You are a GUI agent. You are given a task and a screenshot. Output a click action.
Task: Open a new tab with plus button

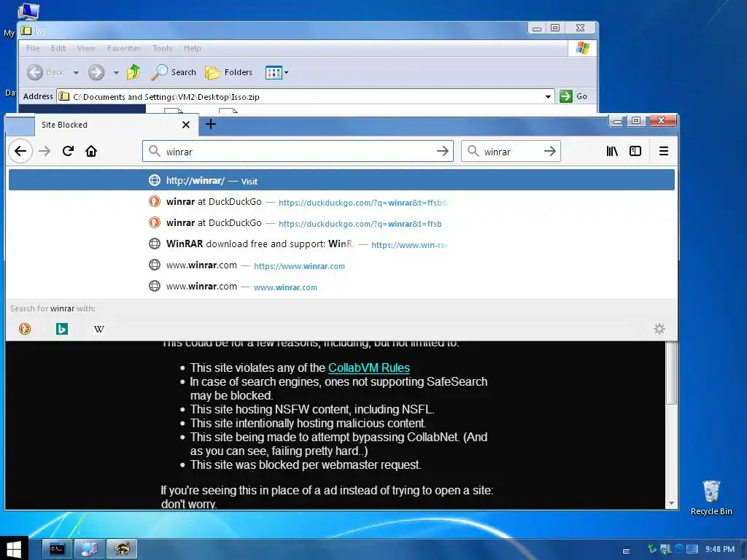click(211, 124)
